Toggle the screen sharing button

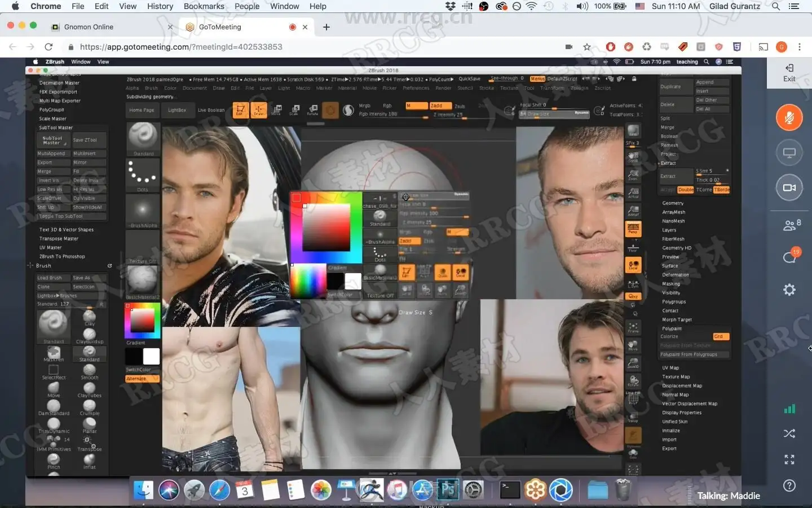click(789, 153)
